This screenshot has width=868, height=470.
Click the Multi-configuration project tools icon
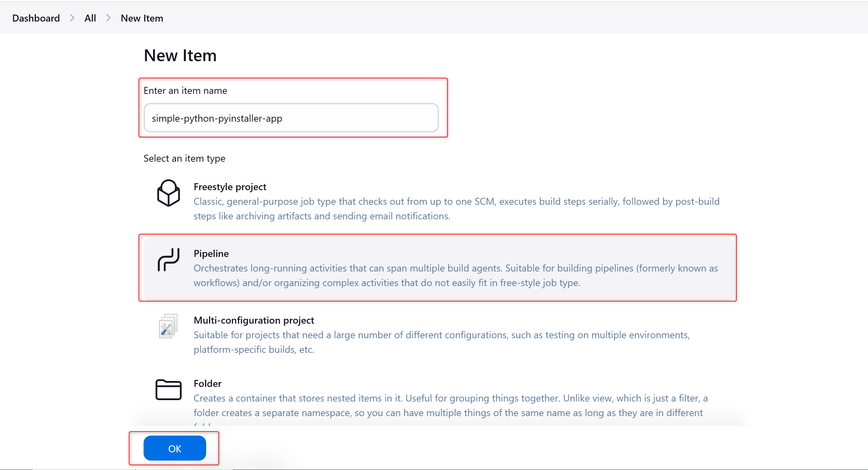pos(169,326)
